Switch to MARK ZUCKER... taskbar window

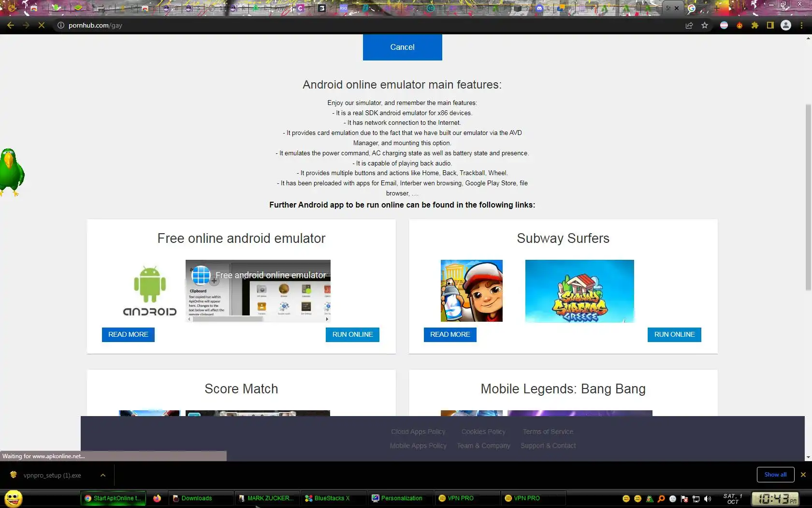point(267,498)
